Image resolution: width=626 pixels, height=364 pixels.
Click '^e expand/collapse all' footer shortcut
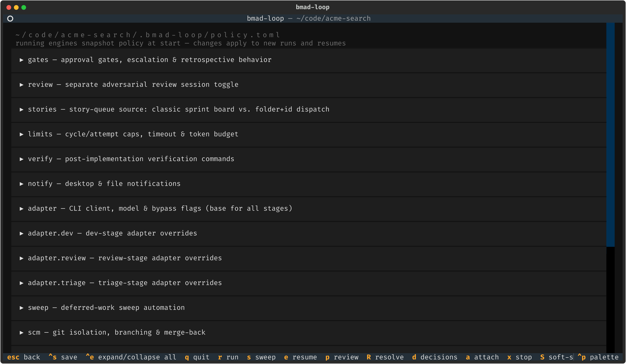coord(131,357)
